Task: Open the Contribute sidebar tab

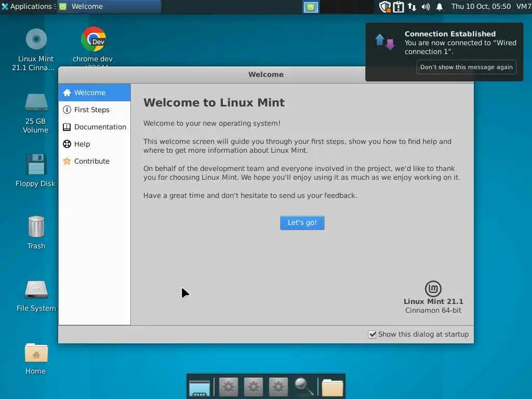Action: 95,161
